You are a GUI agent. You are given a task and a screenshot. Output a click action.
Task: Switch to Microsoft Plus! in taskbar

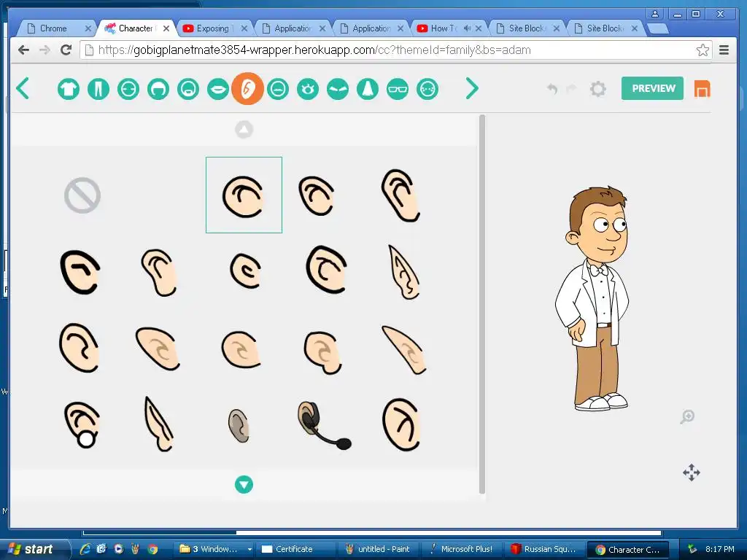(x=461, y=549)
